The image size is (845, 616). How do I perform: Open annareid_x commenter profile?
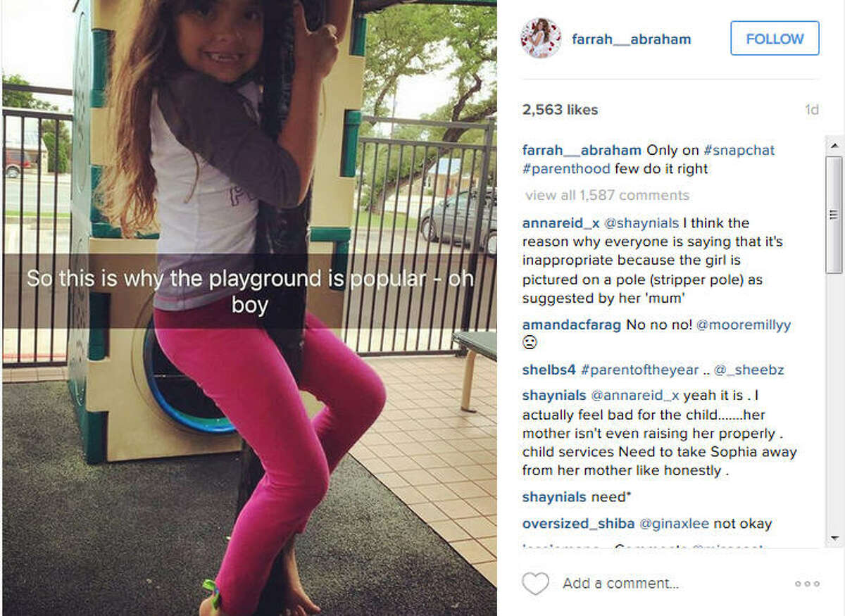561,223
